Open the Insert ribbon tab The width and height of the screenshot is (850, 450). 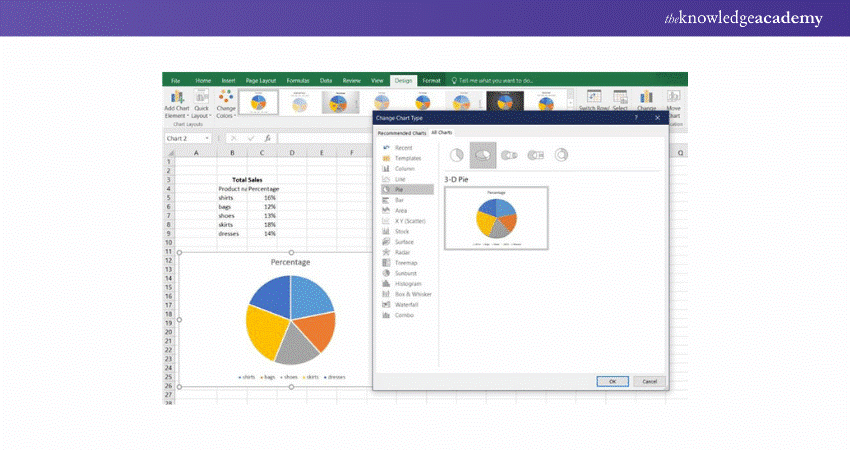pos(228,79)
